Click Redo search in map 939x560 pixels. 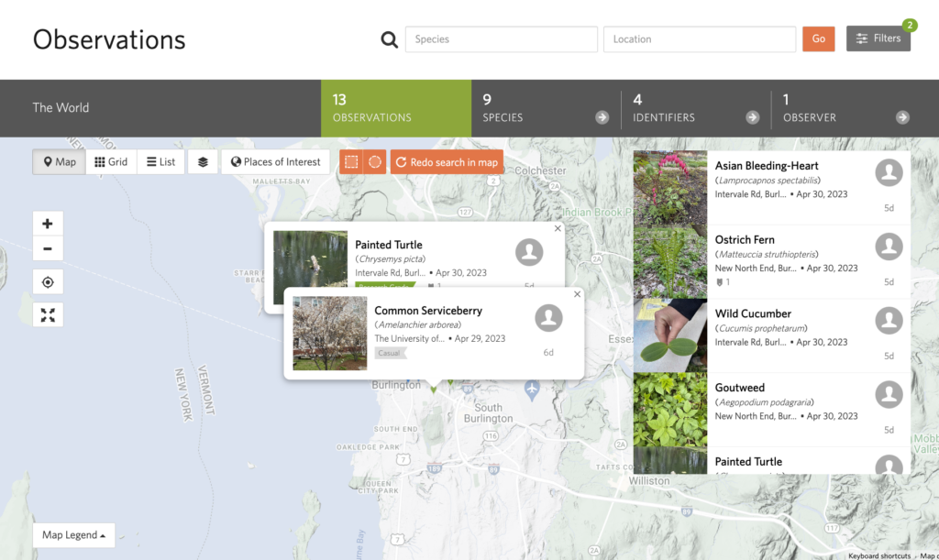point(447,162)
